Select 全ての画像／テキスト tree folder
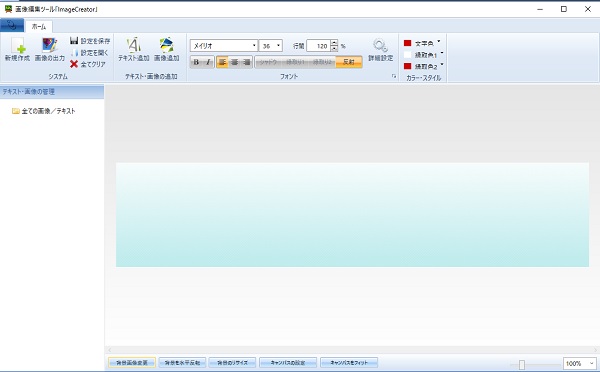The height and width of the screenshot is (372, 600). coord(44,111)
